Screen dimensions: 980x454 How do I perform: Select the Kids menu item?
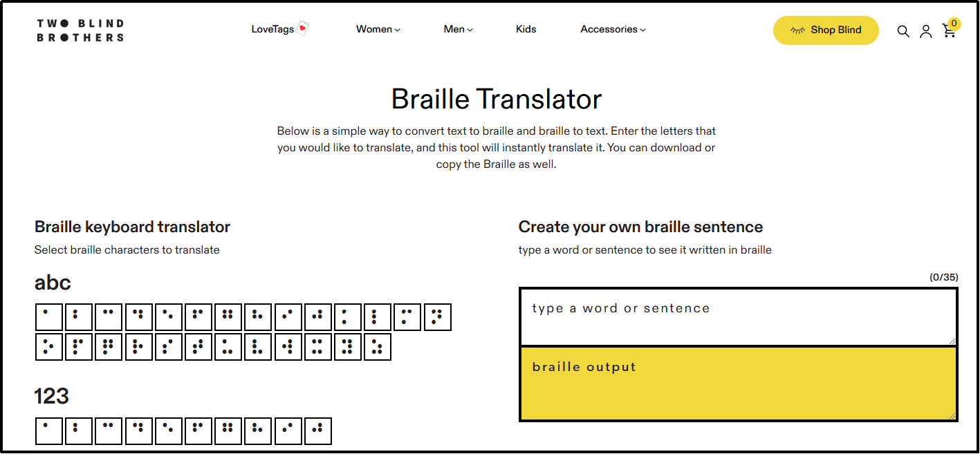[x=526, y=29]
